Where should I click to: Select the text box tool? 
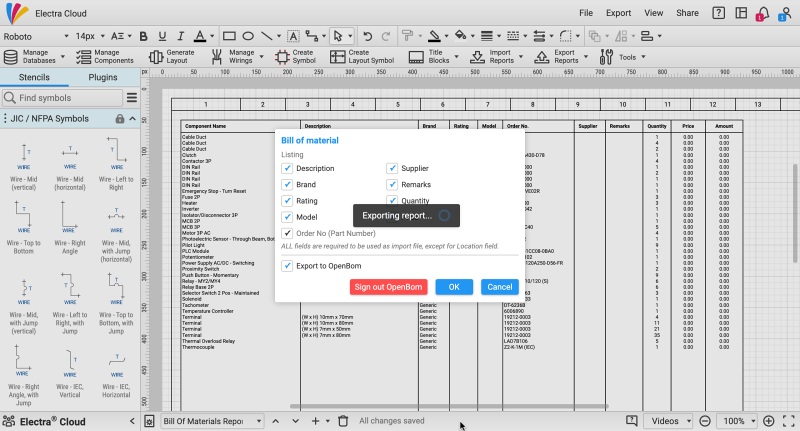coord(293,36)
